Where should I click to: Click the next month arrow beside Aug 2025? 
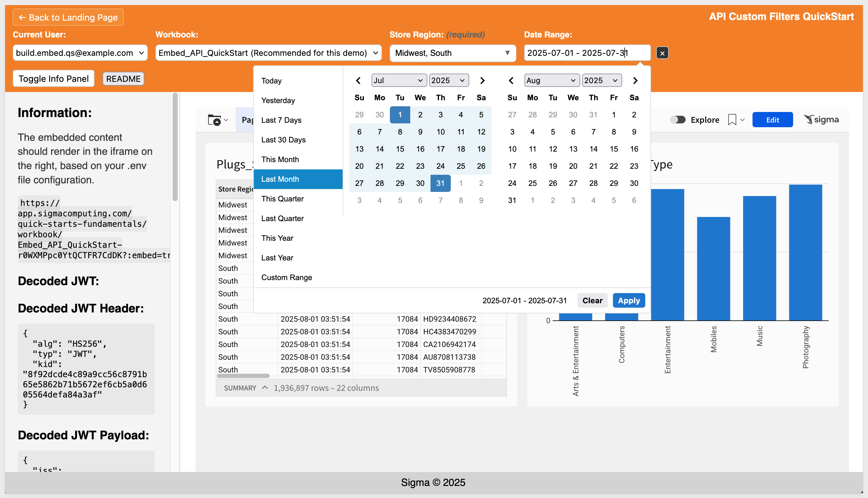point(635,80)
